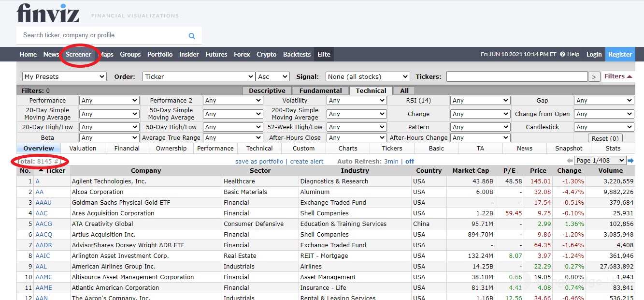The width and height of the screenshot is (644, 300).
Task: Click the Tickers go arrow button
Action: click(594, 76)
